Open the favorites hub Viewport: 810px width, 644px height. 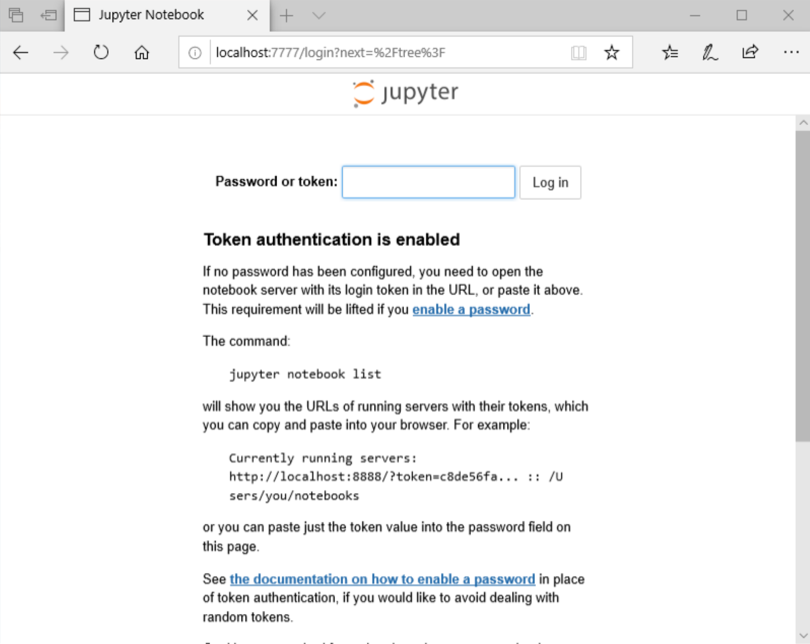coord(670,53)
